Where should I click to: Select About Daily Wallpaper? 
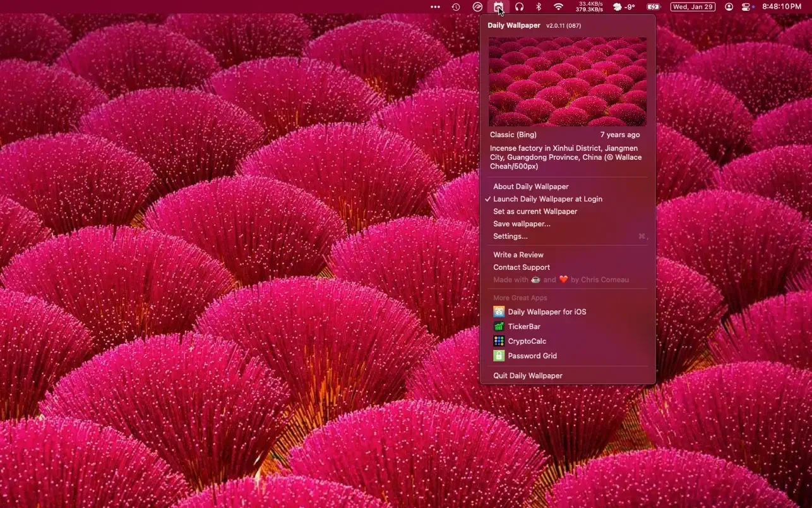click(530, 186)
